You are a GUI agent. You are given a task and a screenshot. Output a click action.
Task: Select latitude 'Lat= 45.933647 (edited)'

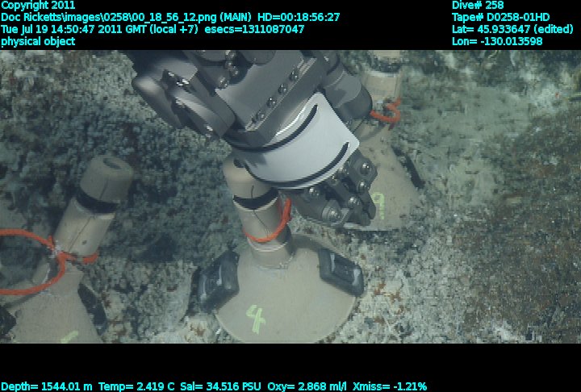[512, 29]
